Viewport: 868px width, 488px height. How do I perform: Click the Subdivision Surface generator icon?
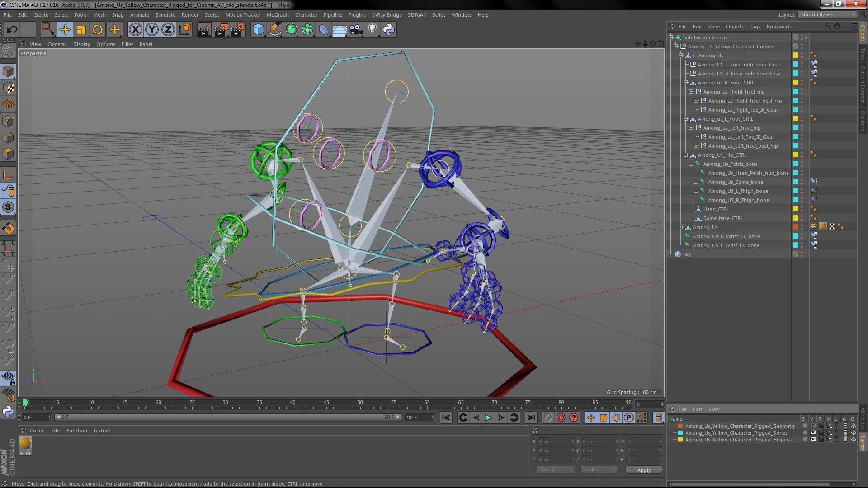[x=291, y=30]
